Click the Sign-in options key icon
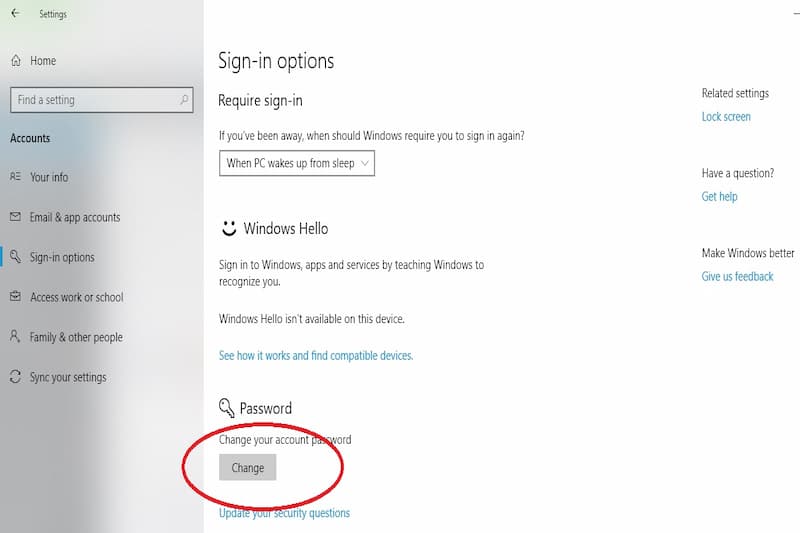Viewport: 800px width, 533px height. point(15,257)
